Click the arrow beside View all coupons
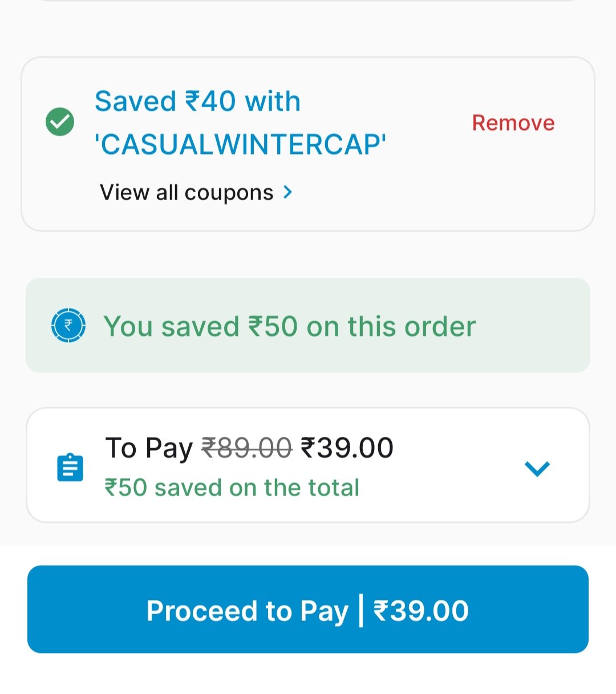 click(x=288, y=193)
